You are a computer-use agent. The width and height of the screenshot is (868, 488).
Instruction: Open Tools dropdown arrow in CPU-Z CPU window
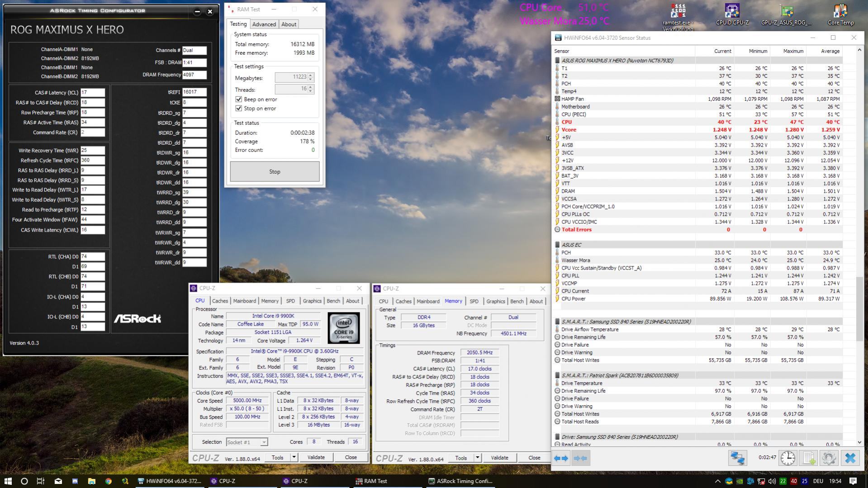tap(294, 457)
